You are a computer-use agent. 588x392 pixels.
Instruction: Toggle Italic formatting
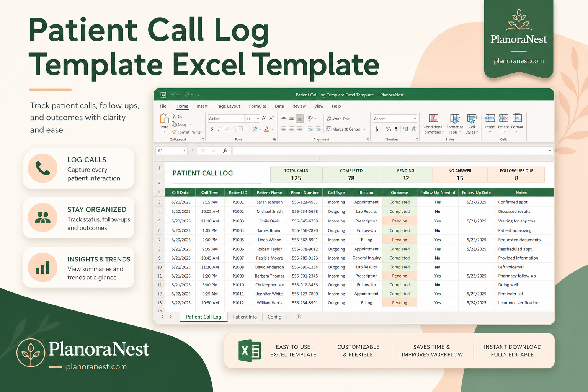219,129
